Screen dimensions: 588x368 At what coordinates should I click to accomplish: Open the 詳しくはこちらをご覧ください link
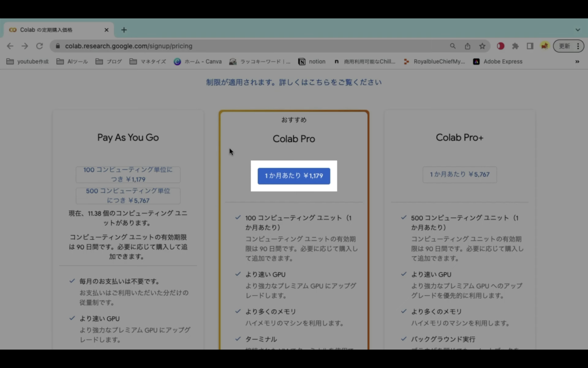pyautogui.click(x=330, y=82)
